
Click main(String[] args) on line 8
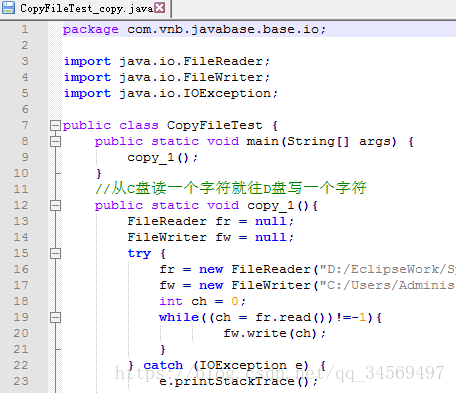(x=321, y=142)
